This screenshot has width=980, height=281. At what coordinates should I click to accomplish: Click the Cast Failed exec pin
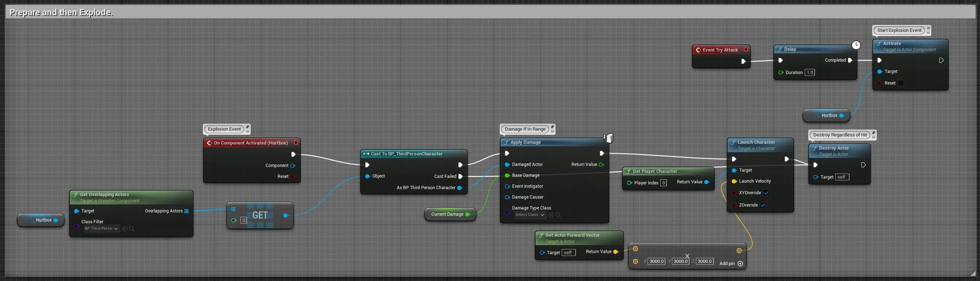460,177
